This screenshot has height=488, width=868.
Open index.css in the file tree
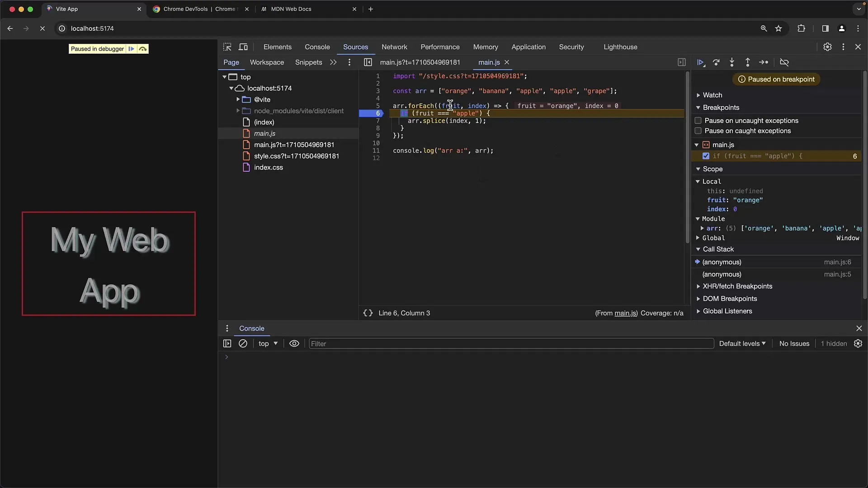(x=268, y=168)
